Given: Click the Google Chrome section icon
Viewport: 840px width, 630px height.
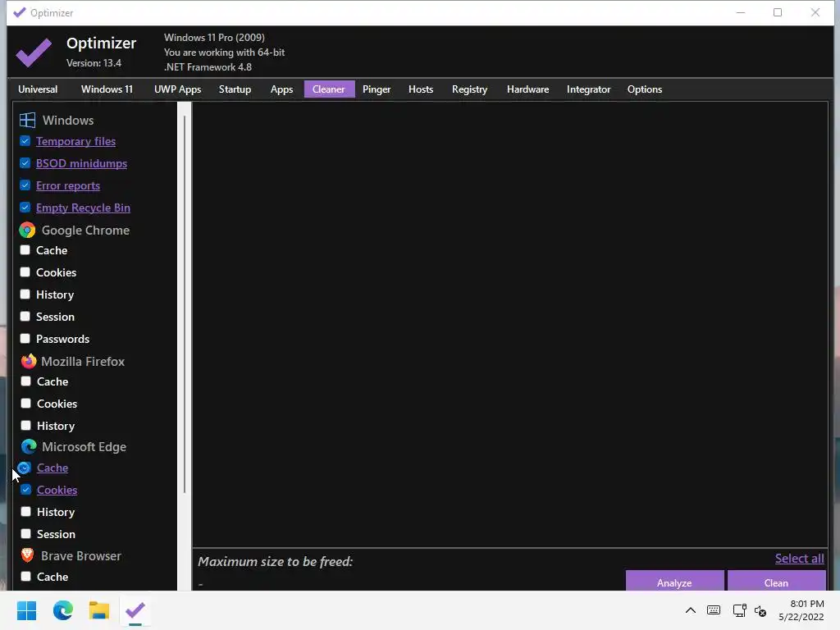Looking at the screenshot, I should click(27, 231).
